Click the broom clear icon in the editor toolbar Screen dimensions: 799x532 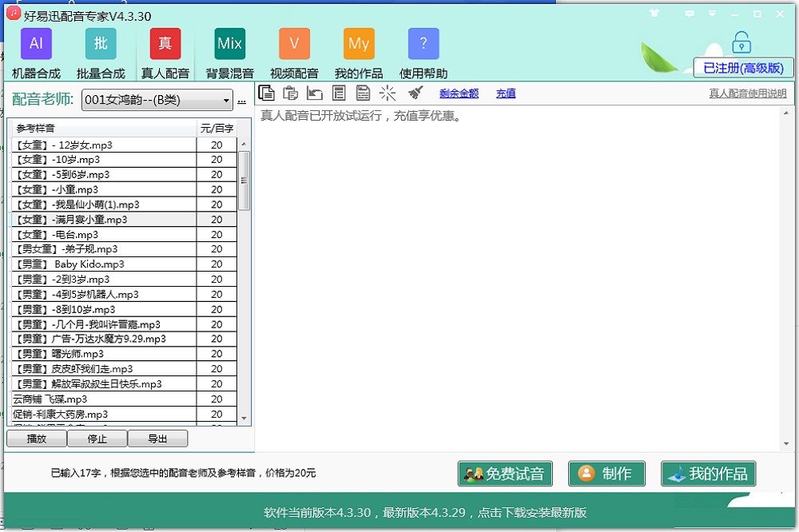coord(415,93)
